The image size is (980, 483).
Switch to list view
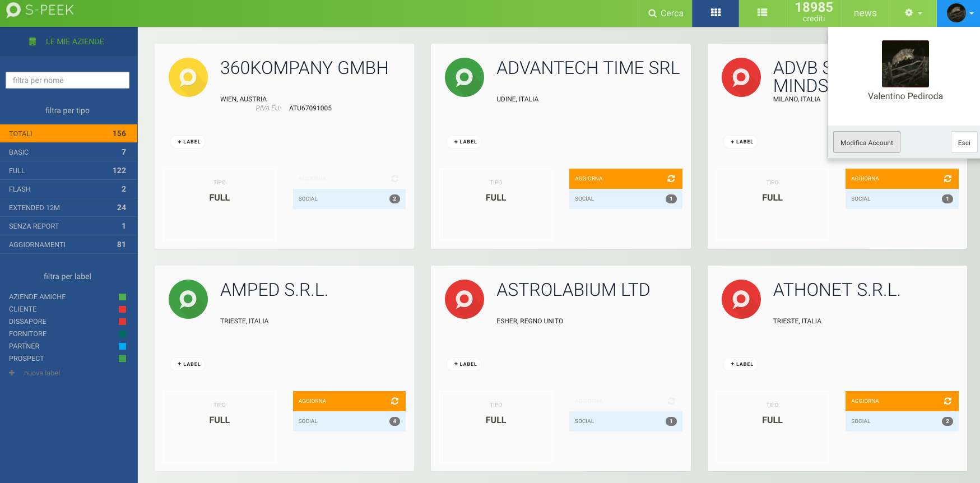coord(762,13)
